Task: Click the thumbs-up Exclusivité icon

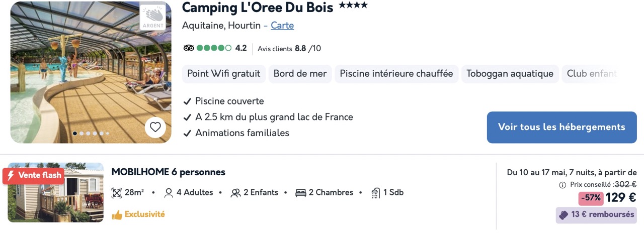Action: (117, 215)
